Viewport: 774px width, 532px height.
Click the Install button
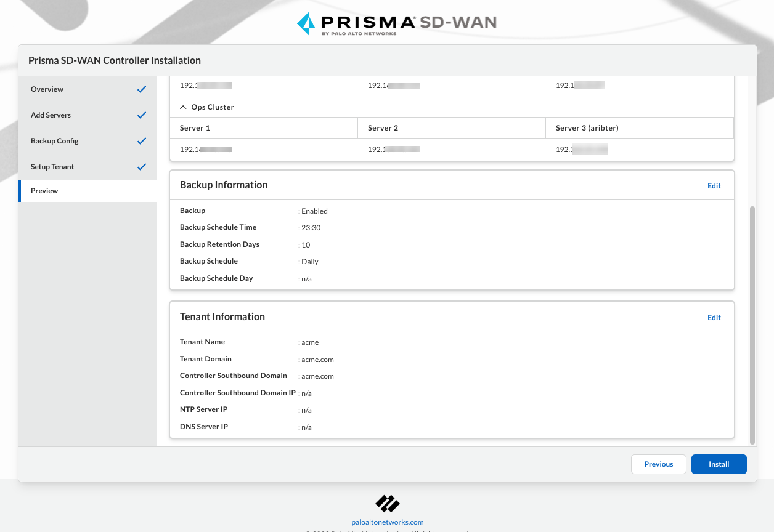(719, 464)
